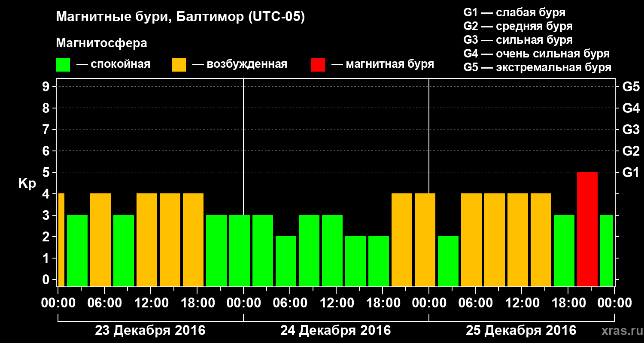644x343 pixels.
Task: Click the '24 Декабря 2016' date label
Action: 336,331
